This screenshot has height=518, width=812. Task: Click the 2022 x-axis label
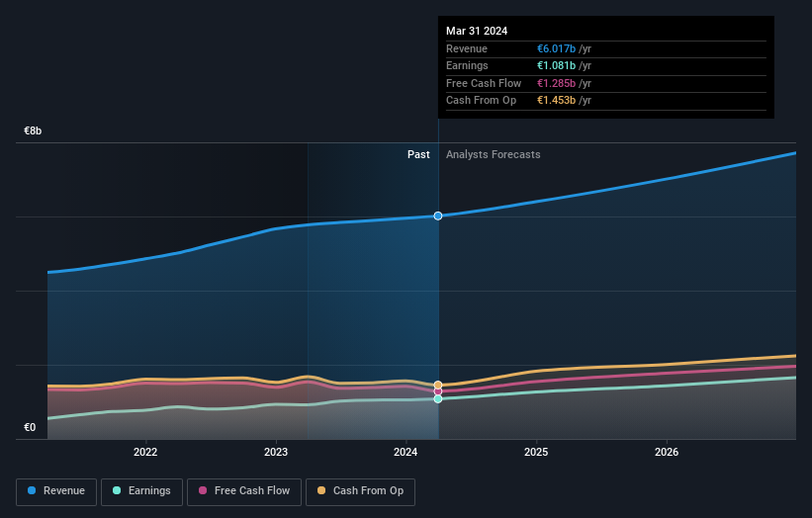pos(145,452)
